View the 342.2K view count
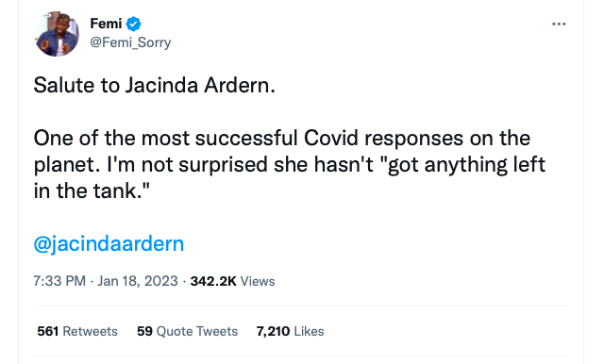604x364 pixels. pyautogui.click(x=213, y=281)
